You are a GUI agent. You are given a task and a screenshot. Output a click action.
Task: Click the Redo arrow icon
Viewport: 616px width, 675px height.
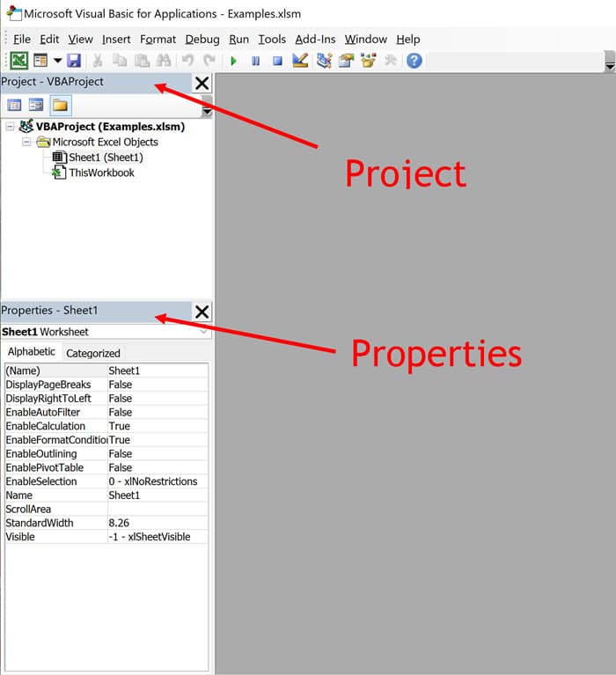tap(209, 61)
